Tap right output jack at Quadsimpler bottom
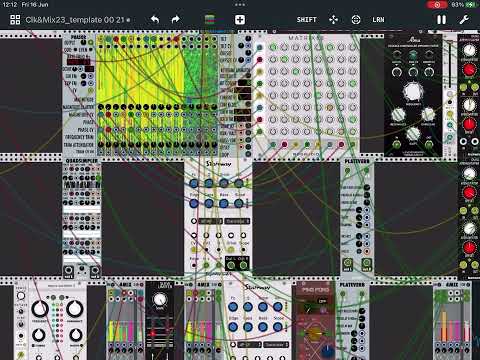 (x=95, y=270)
